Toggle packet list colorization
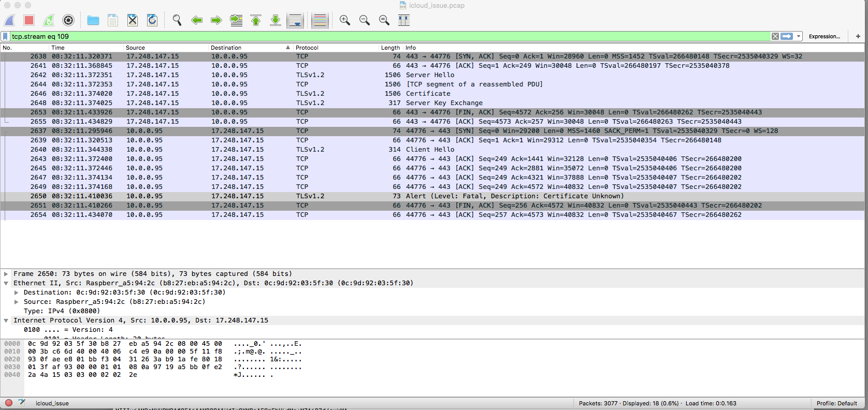The image size is (868, 410). tap(320, 20)
